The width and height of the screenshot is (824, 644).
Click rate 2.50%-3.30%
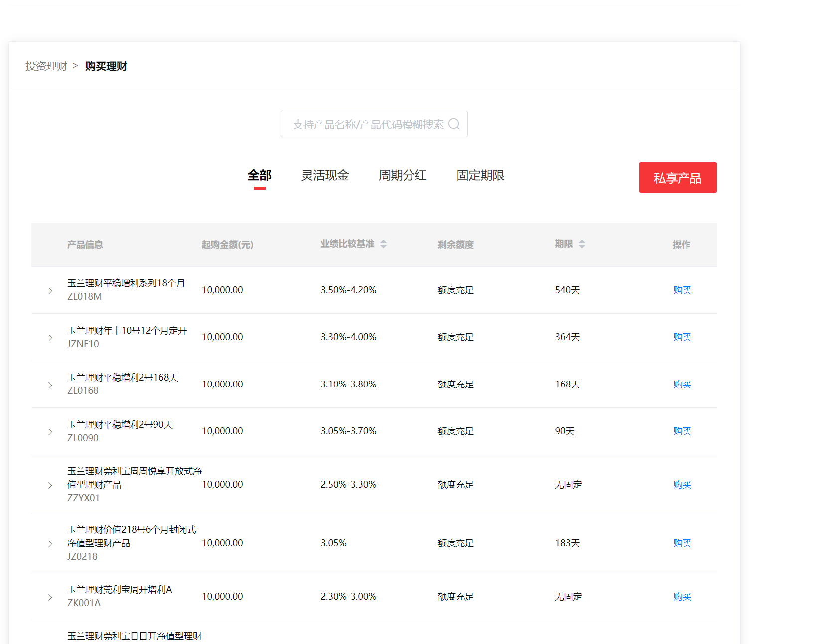(x=348, y=485)
